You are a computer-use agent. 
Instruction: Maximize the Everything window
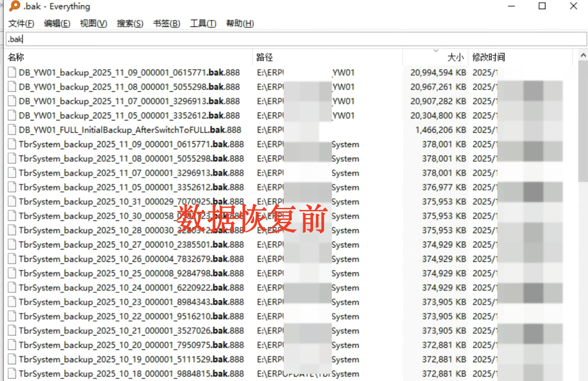click(x=542, y=6)
